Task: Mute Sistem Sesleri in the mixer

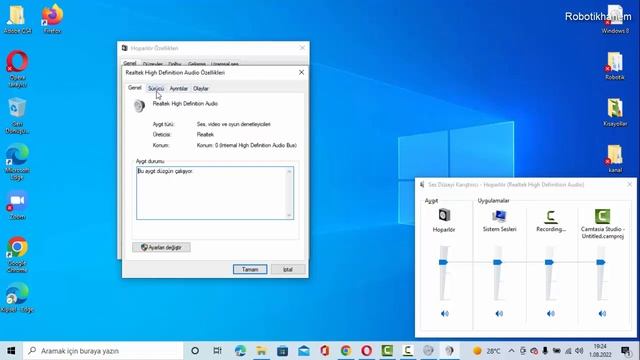Action: (499, 313)
